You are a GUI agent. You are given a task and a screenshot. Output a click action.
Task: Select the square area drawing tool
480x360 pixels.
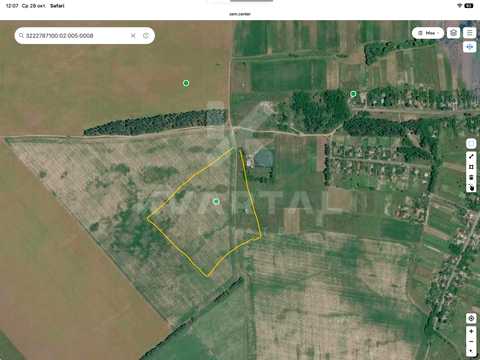coord(471,167)
